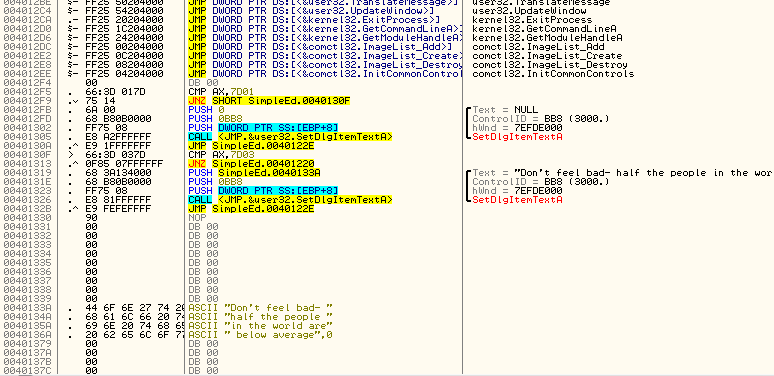This screenshot has width=774, height=376.
Task: Select hex bytes E9 FEFEFFFF
Action: coord(118,209)
